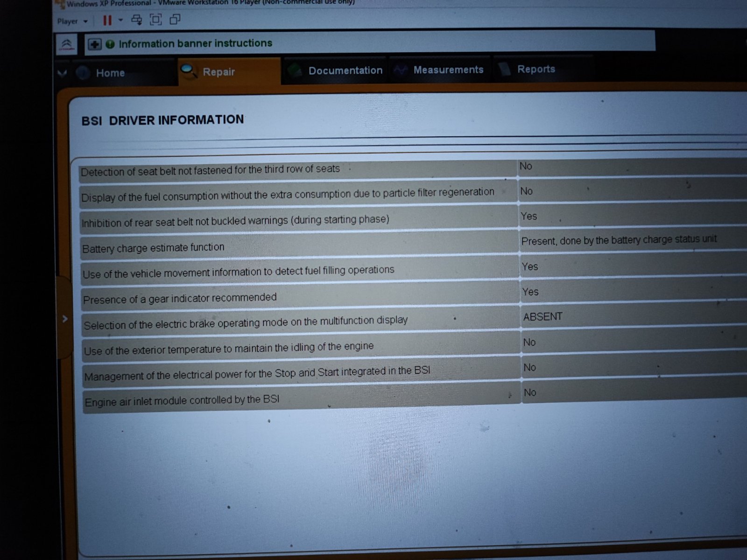
Task: Expand the side panel arrow handle
Action: click(x=65, y=319)
